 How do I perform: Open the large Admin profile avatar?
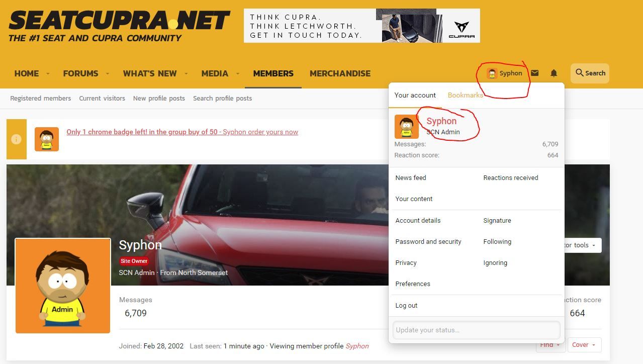(63, 286)
